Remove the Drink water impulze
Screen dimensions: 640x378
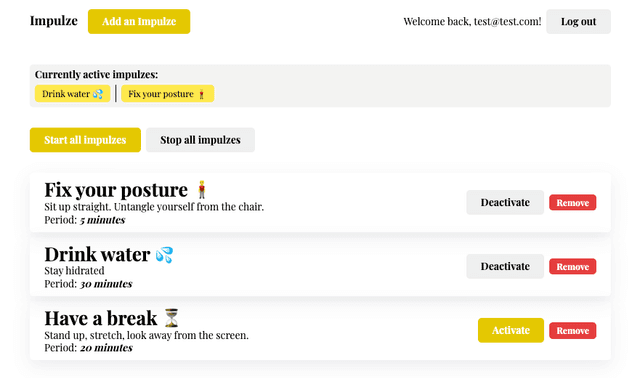(572, 267)
